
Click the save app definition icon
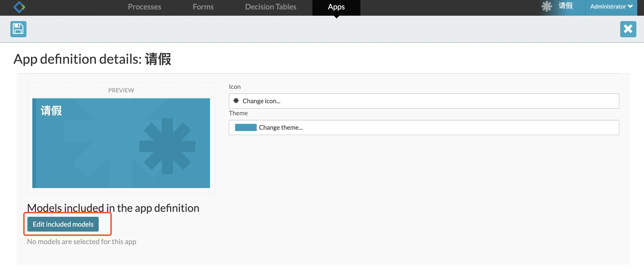pyautogui.click(x=18, y=29)
